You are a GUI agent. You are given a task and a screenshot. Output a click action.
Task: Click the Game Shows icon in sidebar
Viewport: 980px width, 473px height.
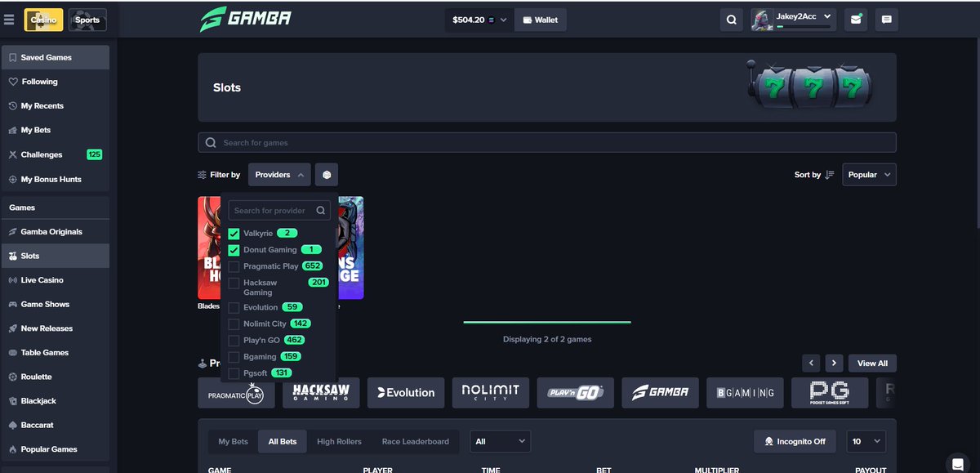(x=13, y=305)
